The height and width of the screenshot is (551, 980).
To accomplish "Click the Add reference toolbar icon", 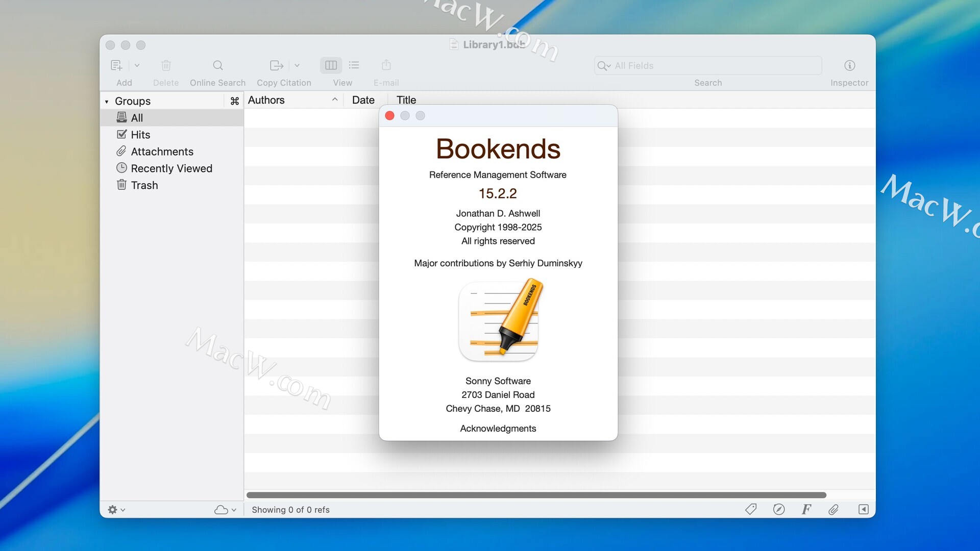I will tap(116, 65).
